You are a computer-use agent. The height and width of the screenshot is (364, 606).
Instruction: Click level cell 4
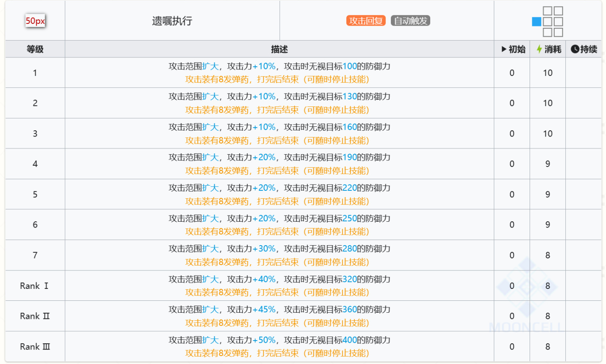pyautogui.click(x=35, y=164)
